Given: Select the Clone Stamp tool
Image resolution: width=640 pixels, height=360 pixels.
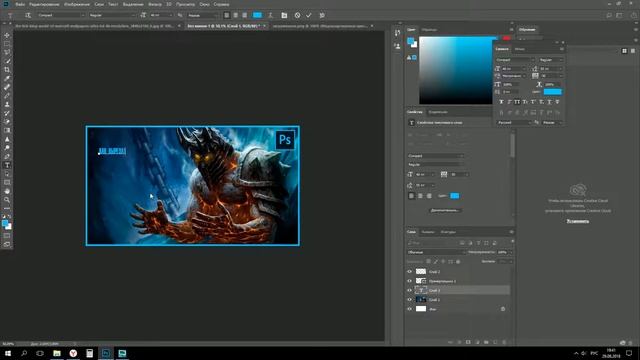Looking at the screenshot, I should click(7, 104).
